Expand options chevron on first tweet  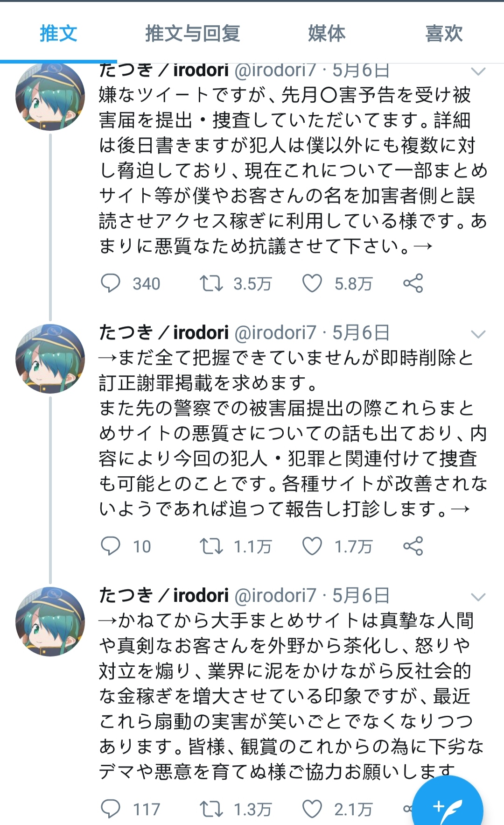(478, 71)
